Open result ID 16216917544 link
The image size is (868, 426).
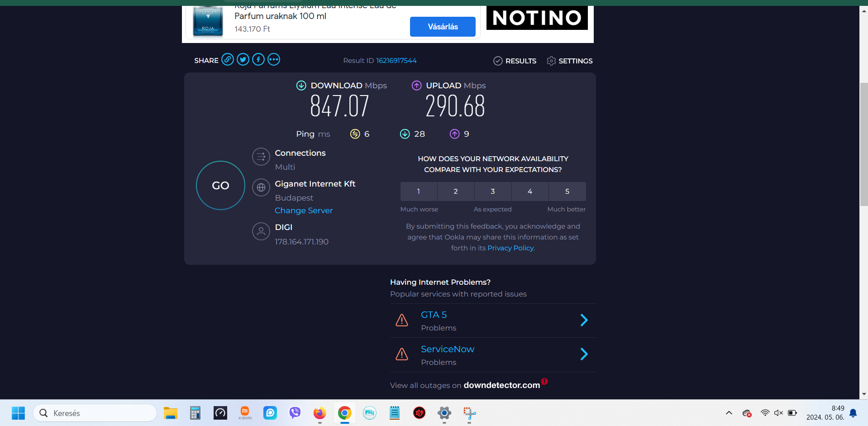click(396, 61)
